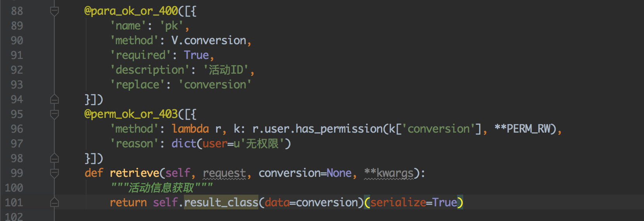
Task: Click line number 96 in the gutter
Action: pyautogui.click(x=17, y=129)
